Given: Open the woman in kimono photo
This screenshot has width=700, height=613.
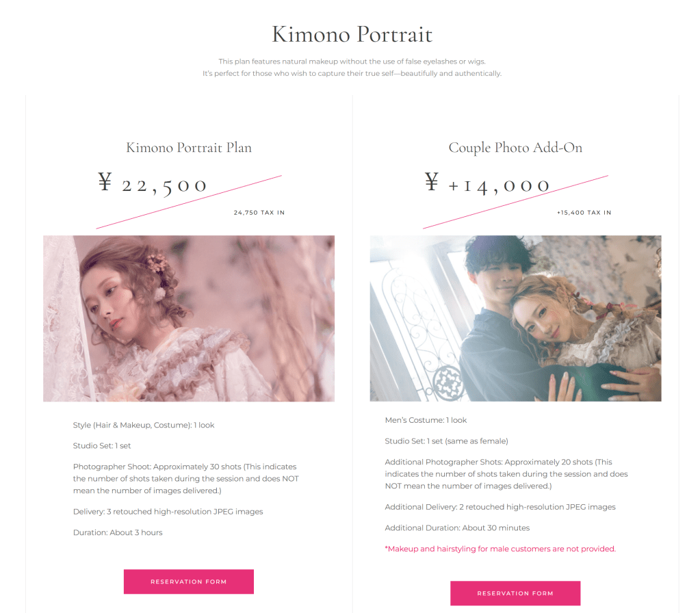Looking at the screenshot, I should pyautogui.click(x=188, y=318).
